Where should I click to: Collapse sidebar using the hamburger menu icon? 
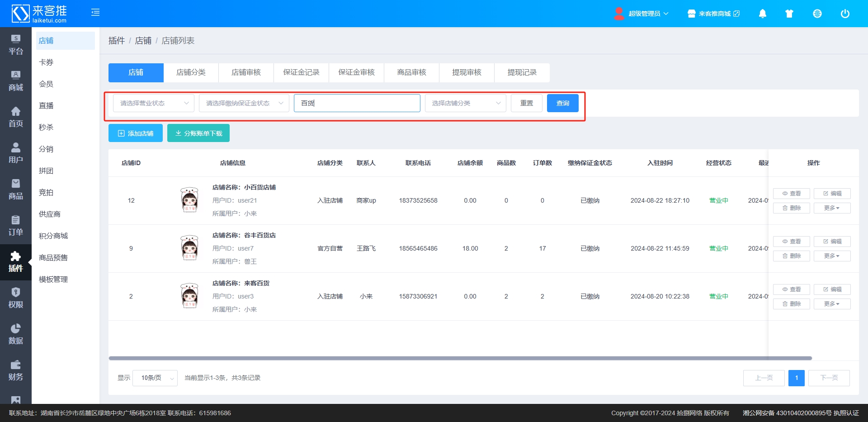point(95,13)
